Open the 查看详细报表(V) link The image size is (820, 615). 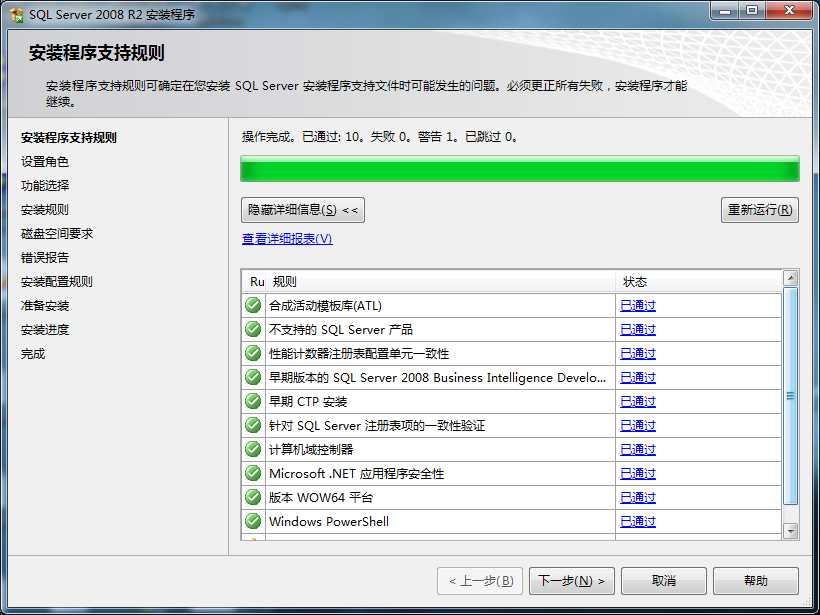(x=287, y=239)
